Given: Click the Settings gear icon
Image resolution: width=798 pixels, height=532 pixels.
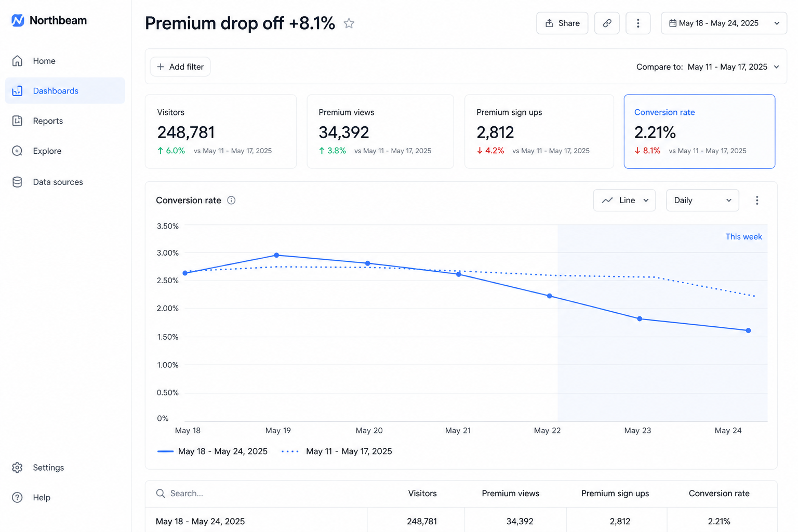Looking at the screenshot, I should pyautogui.click(x=17, y=468).
